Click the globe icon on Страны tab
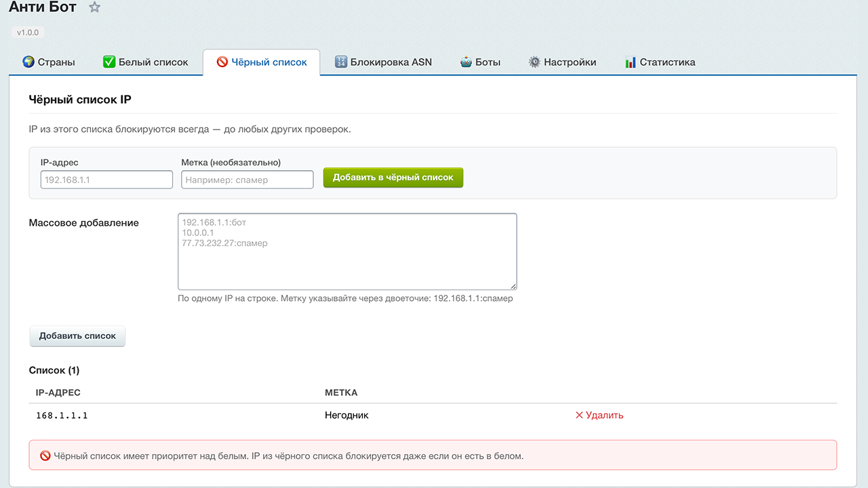The image size is (868, 488). (28, 62)
